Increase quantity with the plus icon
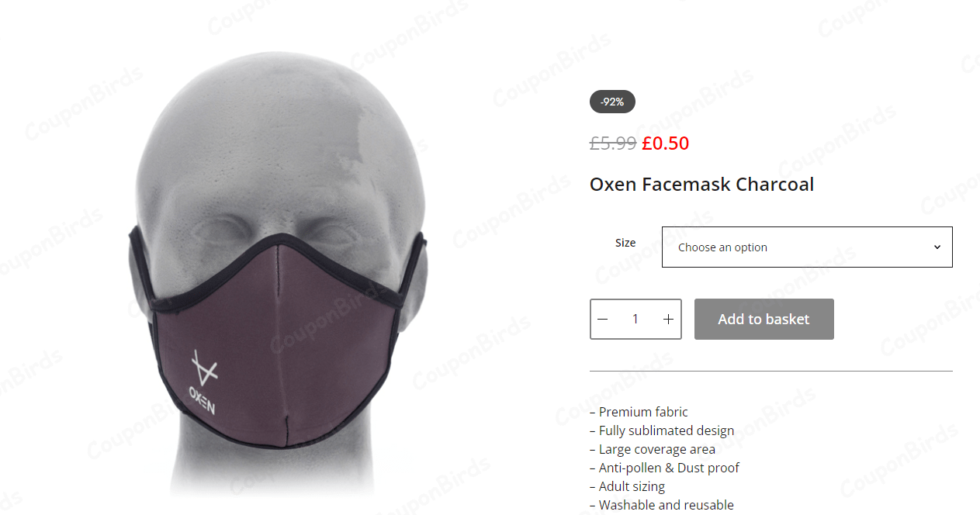 pos(668,320)
